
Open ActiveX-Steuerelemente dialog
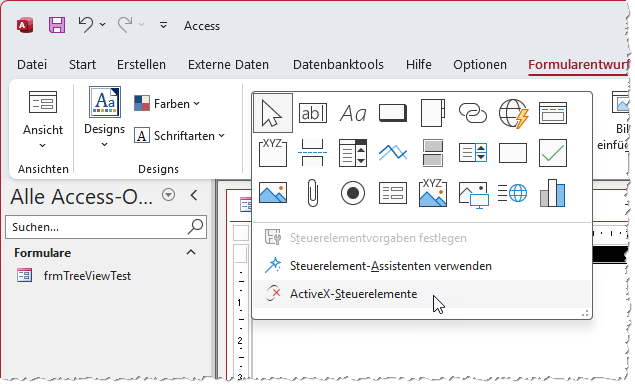(422, 294)
